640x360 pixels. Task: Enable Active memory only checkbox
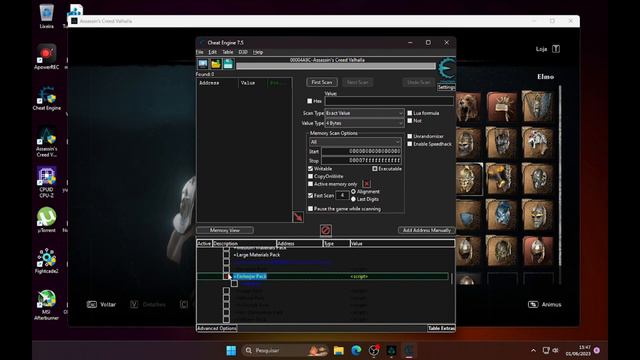[310, 184]
